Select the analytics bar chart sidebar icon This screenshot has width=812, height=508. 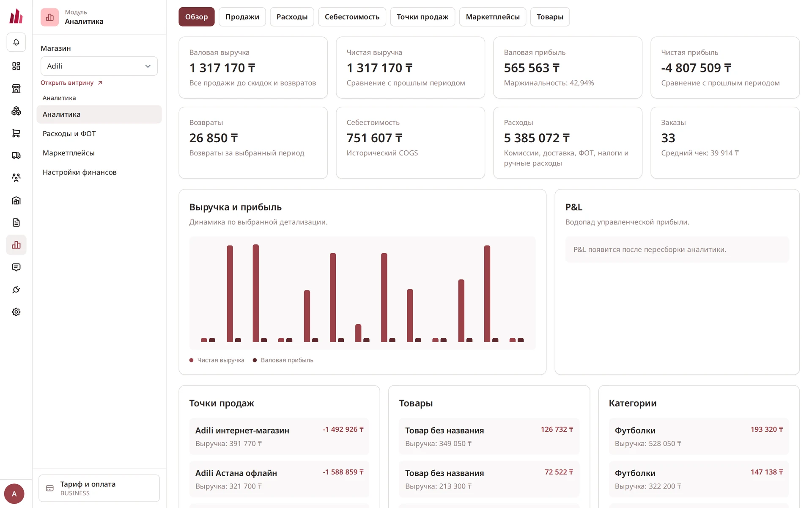16,245
